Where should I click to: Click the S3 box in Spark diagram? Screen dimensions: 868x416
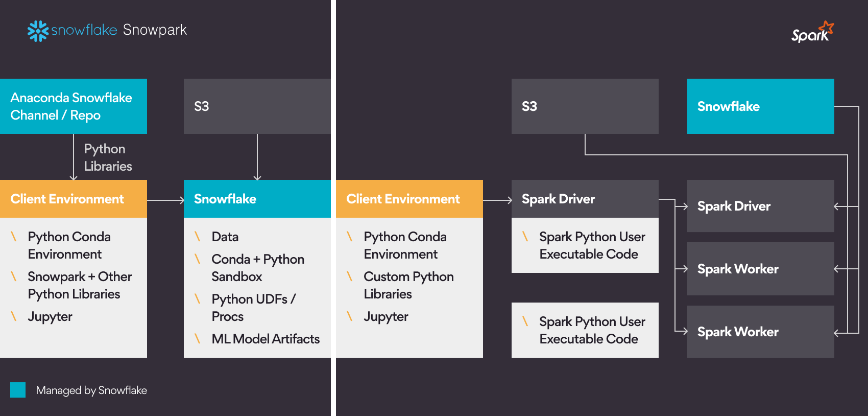click(585, 106)
